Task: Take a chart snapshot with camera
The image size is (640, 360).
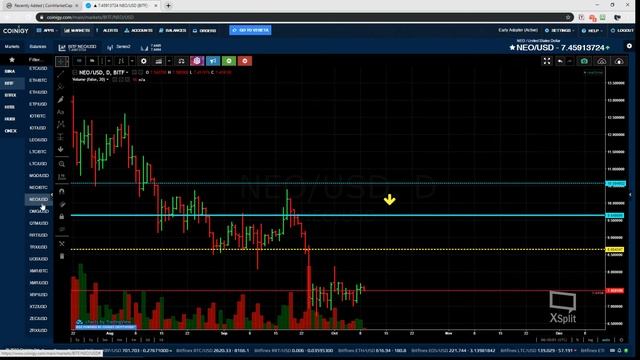Action: pyautogui.click(x=584, y=61)
